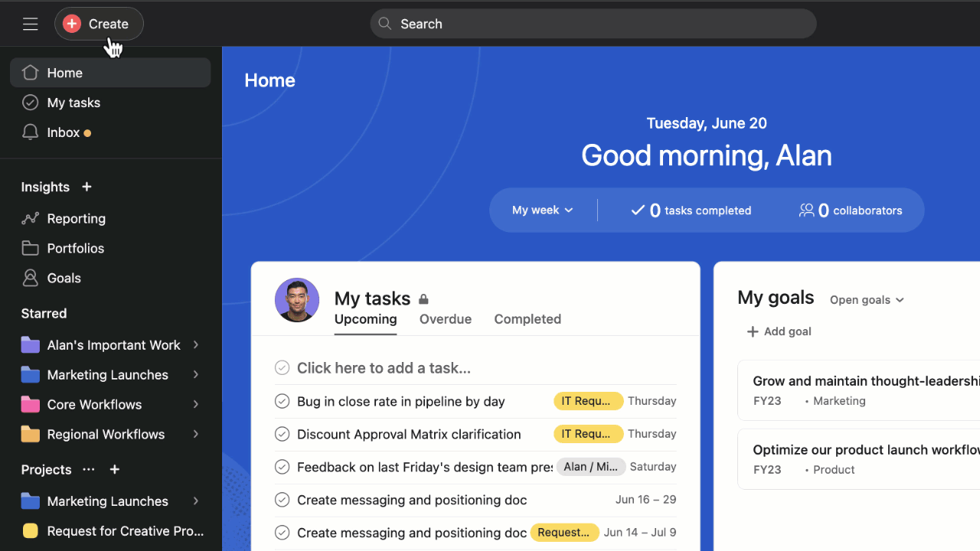Image resolution: width=980 pixels, height=551 pixels.
Task: Open the My week dropdown
Action: pos(543,210)
